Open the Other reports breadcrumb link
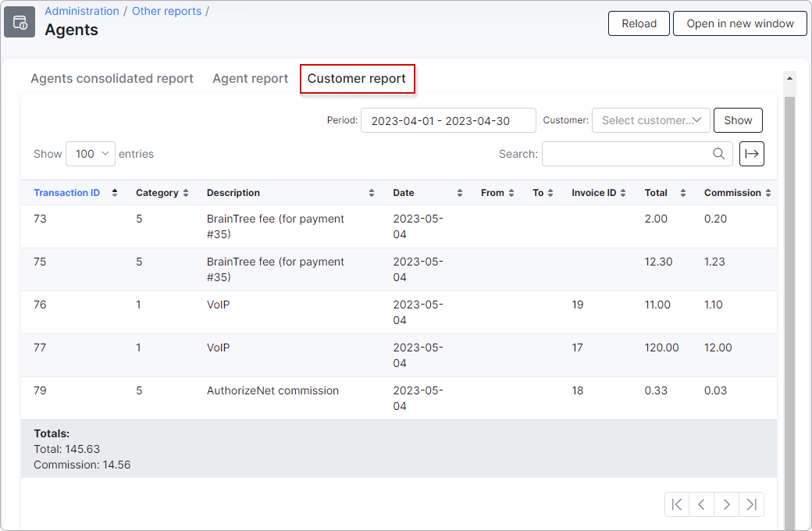 (167, 11)
